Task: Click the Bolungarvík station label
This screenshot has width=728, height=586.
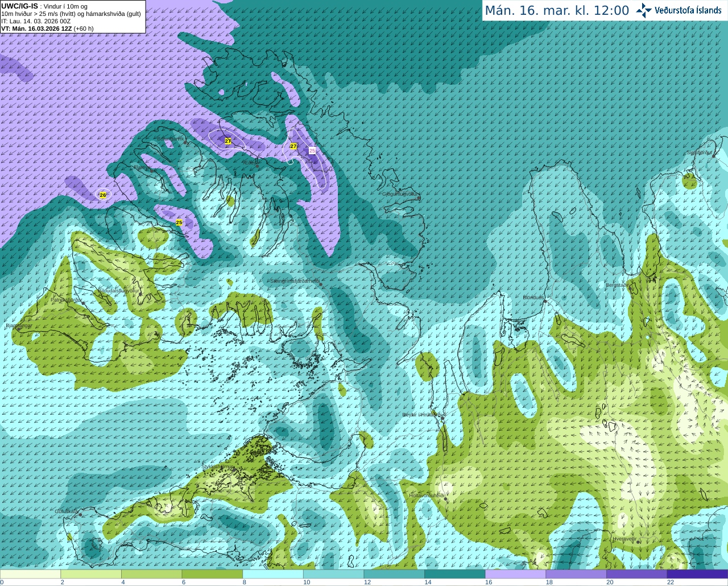Action: click(x=170, y=139)
